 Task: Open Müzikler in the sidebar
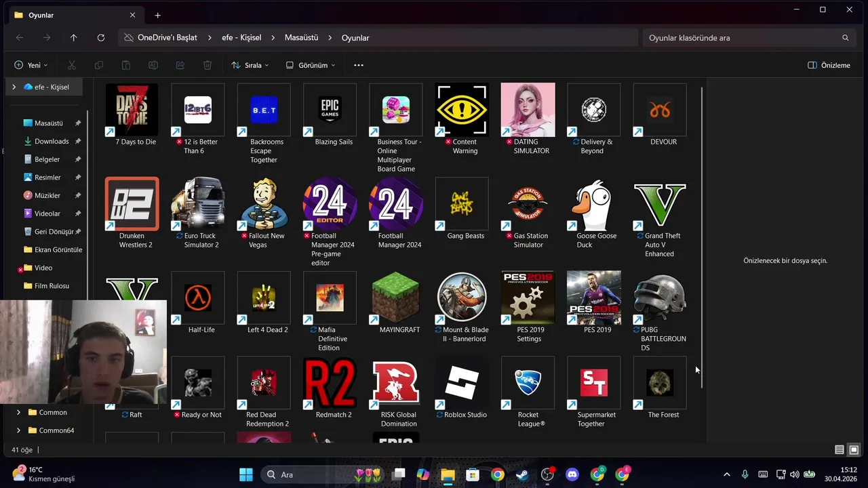point(47,195)
